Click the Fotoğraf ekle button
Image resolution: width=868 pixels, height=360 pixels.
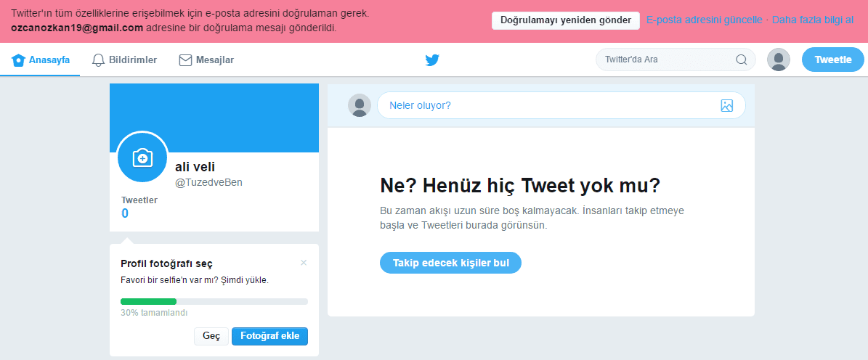(269, 336)
